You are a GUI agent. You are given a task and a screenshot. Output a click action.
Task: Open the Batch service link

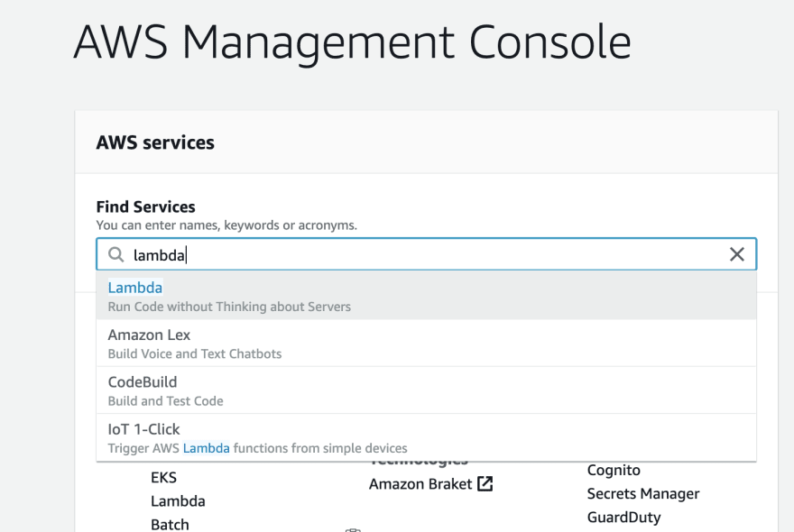[170, 525]
